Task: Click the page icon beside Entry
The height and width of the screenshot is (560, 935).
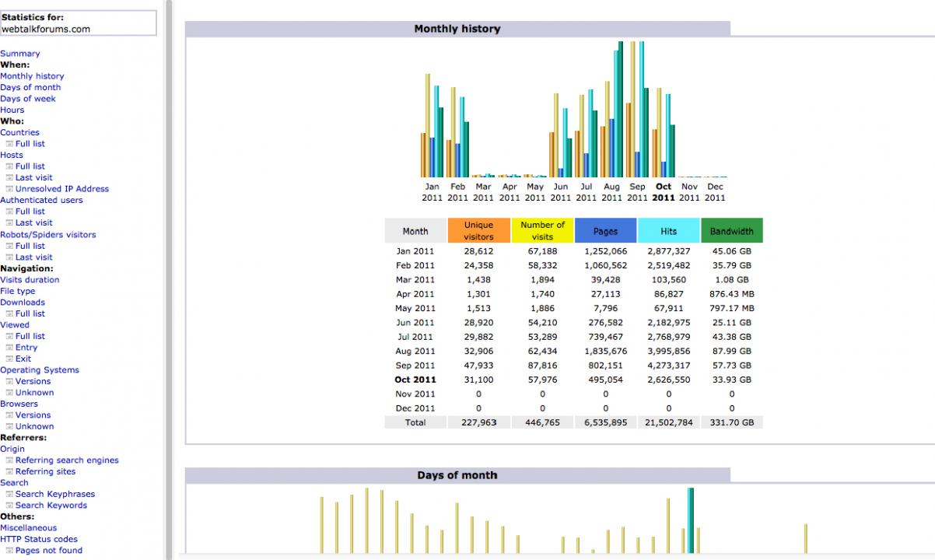Action: 9,348
